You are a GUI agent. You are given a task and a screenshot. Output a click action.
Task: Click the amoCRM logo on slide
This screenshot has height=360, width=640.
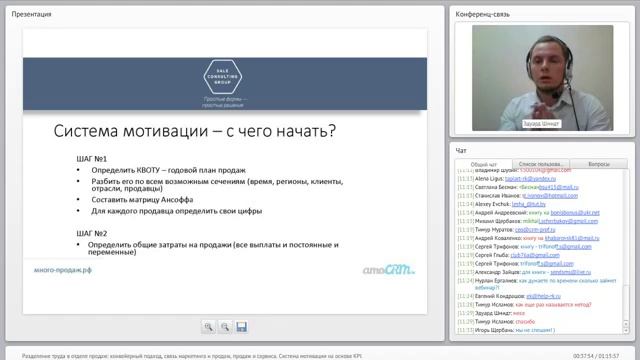coord(389,269)
